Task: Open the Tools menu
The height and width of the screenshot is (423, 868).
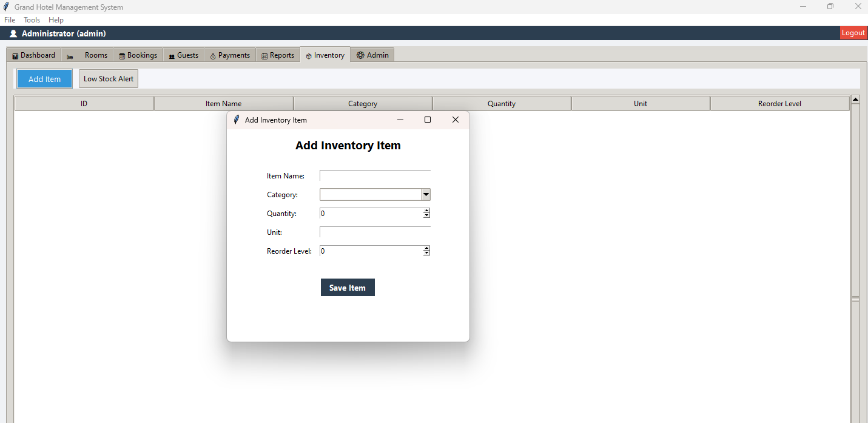Action: (32, 20)
